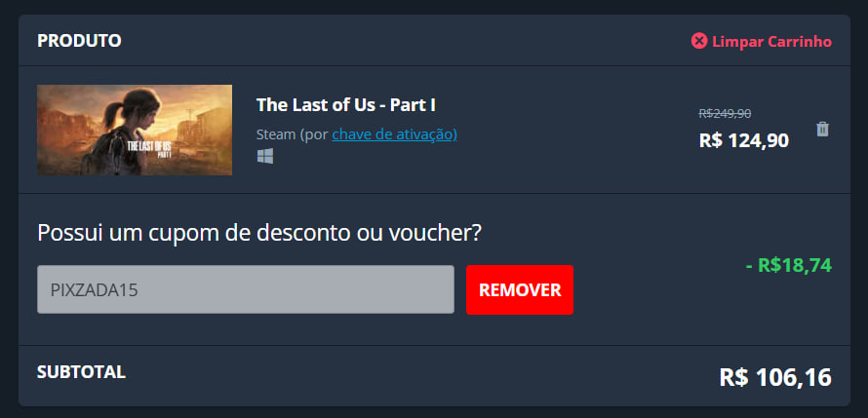868x418 pixels.
Task: Focus the PIXZADA15 coupon code field
Action: tap(246, 289)
